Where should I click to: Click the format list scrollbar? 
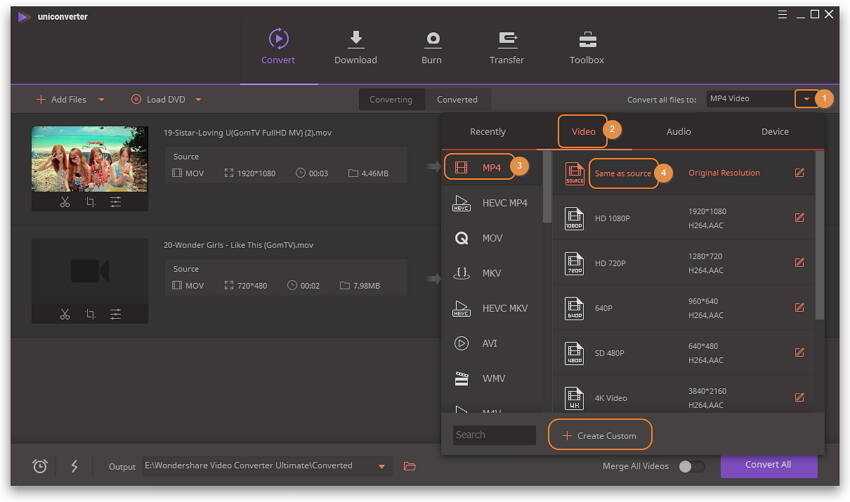tap(547, 187)
